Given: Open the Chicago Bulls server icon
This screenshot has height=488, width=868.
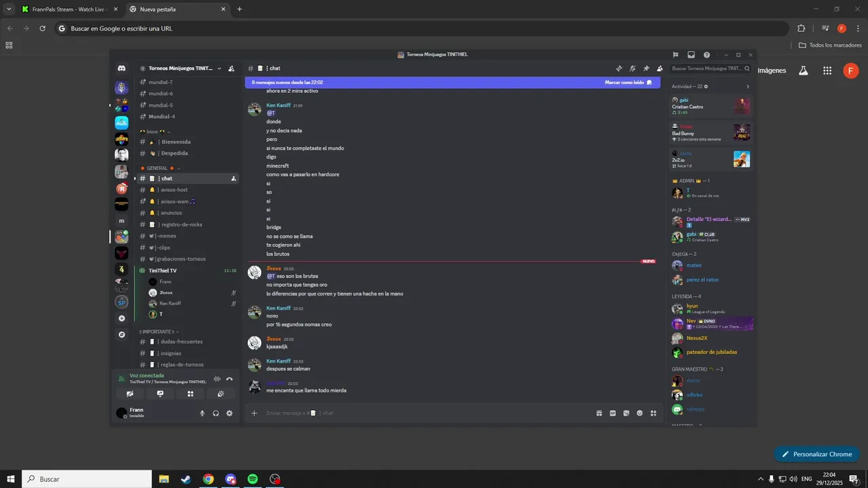Looking at the screenshot, I should point(121,253).
